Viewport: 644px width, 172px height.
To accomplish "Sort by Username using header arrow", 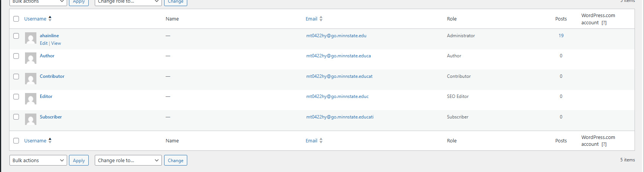I will (x=50, y=19).
